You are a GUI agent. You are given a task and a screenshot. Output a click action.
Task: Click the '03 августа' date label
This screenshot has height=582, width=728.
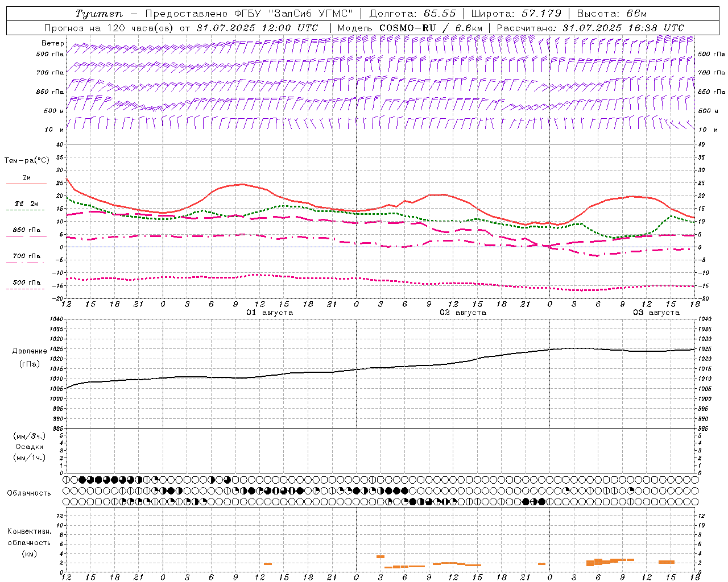point(656,313)
